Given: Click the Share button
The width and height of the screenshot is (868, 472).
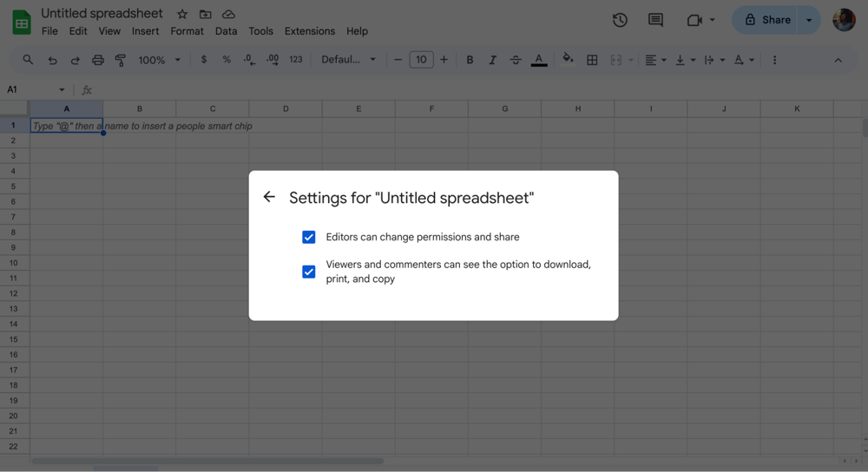Looking at the screenshot, I should pos(767,20).
